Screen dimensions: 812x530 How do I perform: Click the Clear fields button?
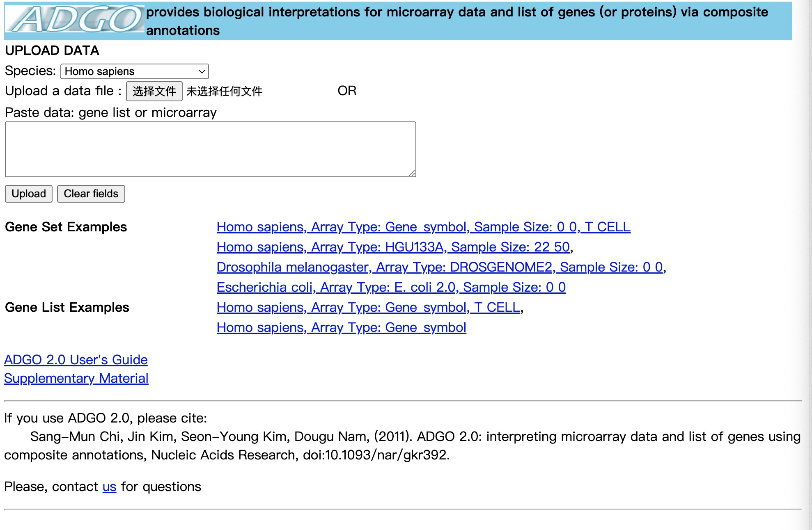click(x=91, y=194)
